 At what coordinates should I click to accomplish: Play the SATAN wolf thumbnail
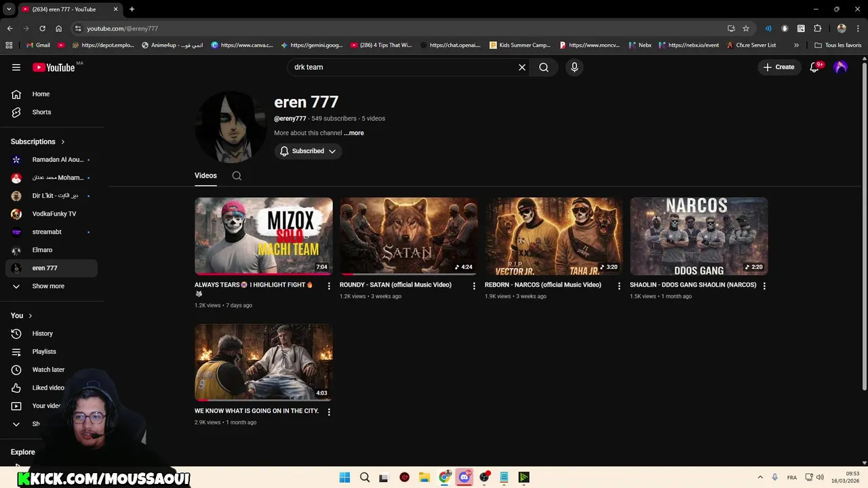point(408,236)
